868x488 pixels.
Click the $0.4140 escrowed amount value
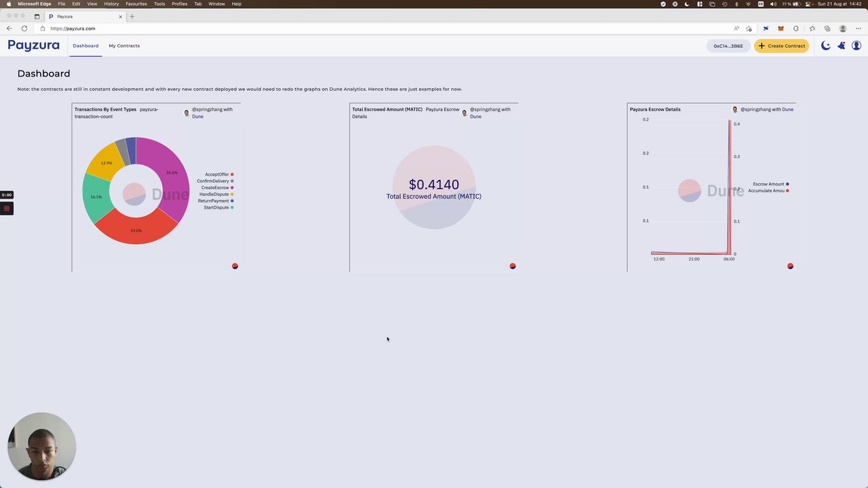coord(434,184)
